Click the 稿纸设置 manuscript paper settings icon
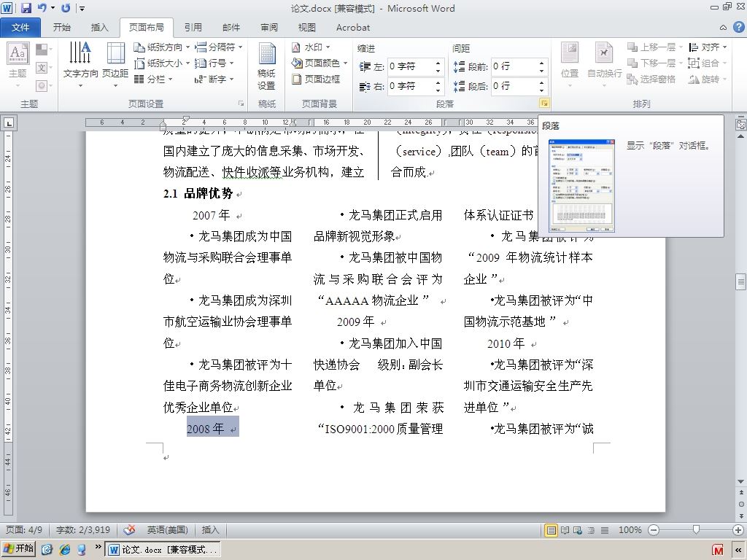This screenshot has width=747, height=560. (266, 66)
